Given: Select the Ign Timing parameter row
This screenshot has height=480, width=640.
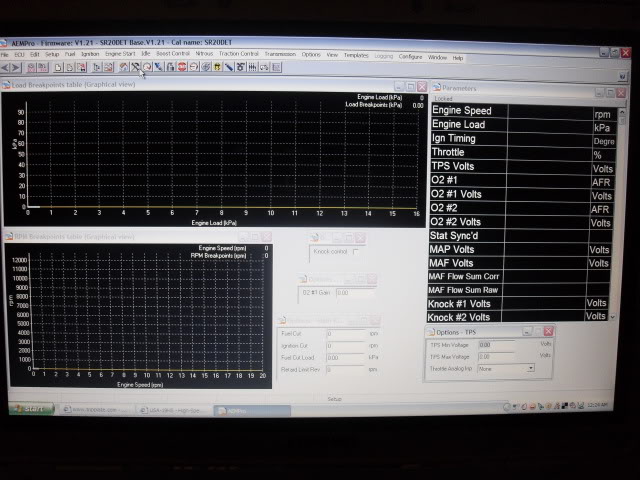Looking at the screenshot, I should point(522,139).
